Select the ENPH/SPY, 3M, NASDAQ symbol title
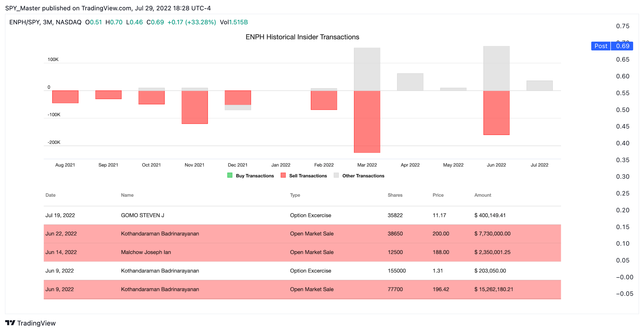644x332 pixels. 45,22
